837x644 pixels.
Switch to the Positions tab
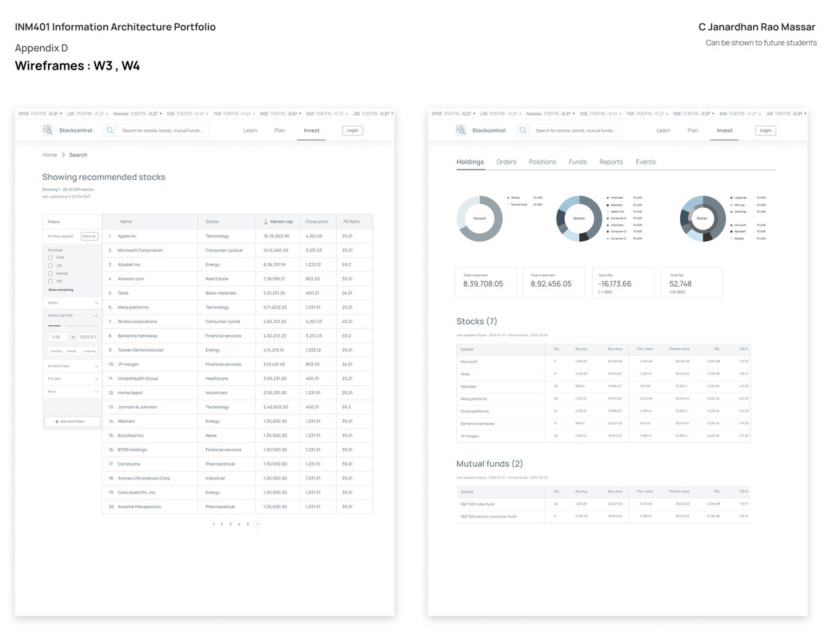point(543,162)
